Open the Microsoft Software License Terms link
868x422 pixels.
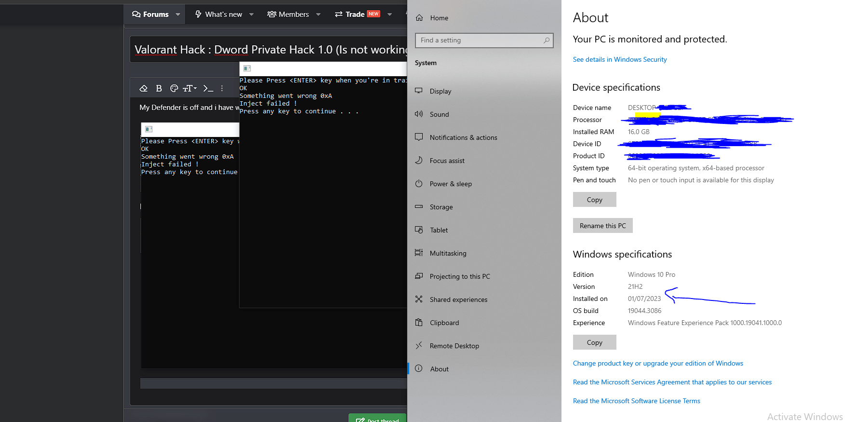click(637, 401)
